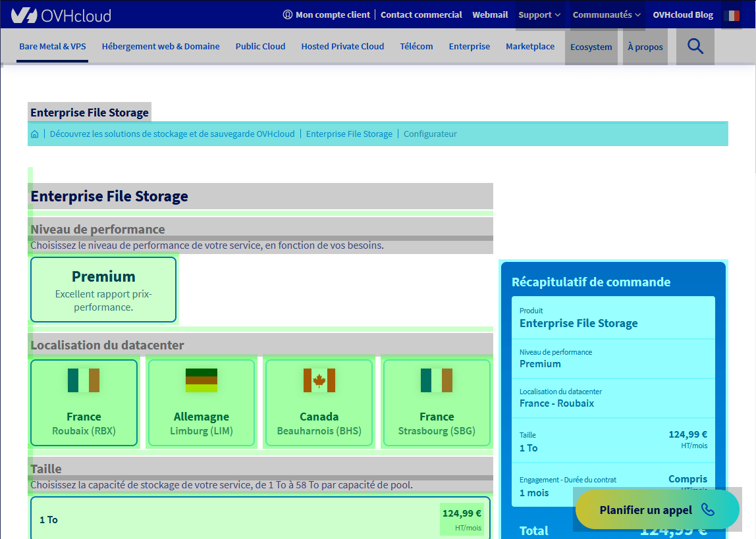The image size is (756, 539).
Task: Click the Taille section heading
Action: (46, 469)
